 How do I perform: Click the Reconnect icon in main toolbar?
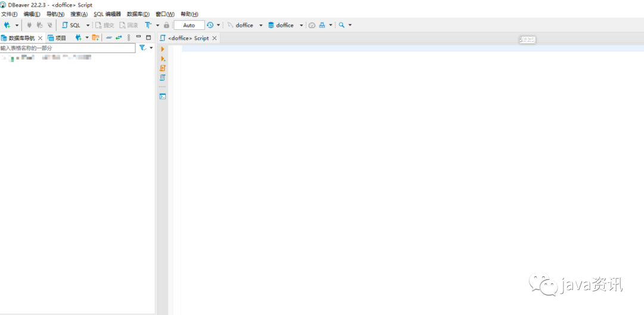(x=40, y=25)
